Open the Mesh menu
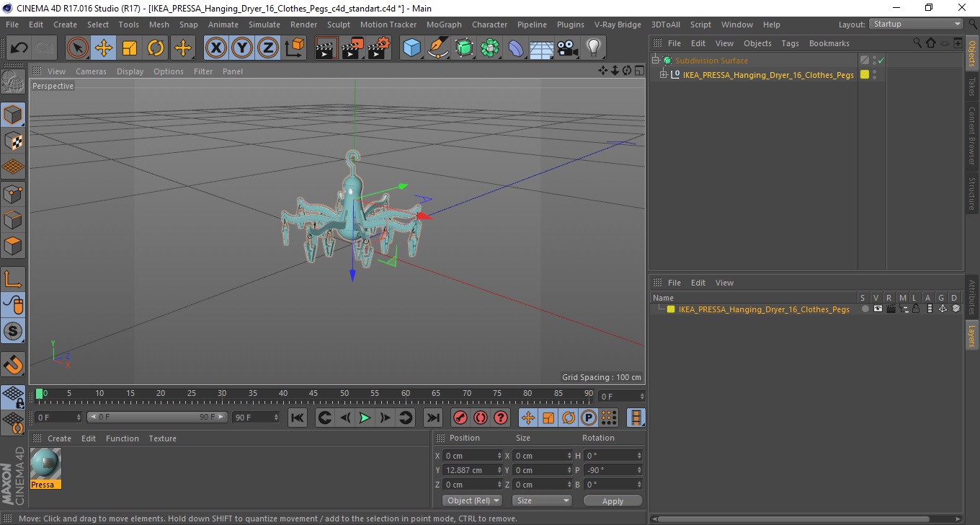This screenshot has width=980, height=525. [159, 25]
